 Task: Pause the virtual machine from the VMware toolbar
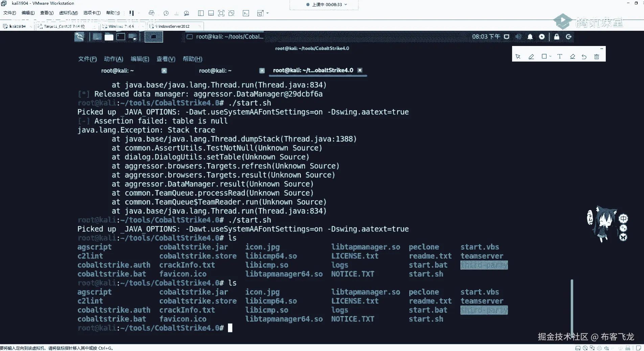point(132,13)
